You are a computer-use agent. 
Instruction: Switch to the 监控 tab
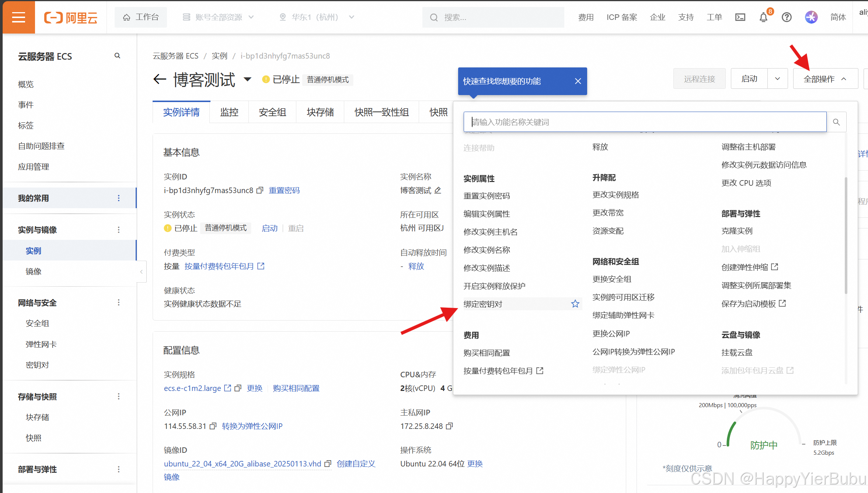[x=229, y=112]
